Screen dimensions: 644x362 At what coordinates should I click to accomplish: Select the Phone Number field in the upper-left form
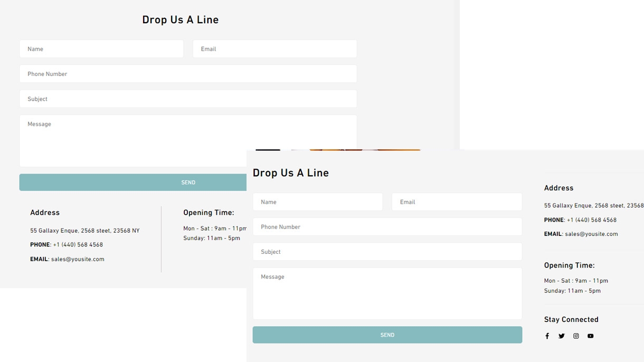[188, 74]
